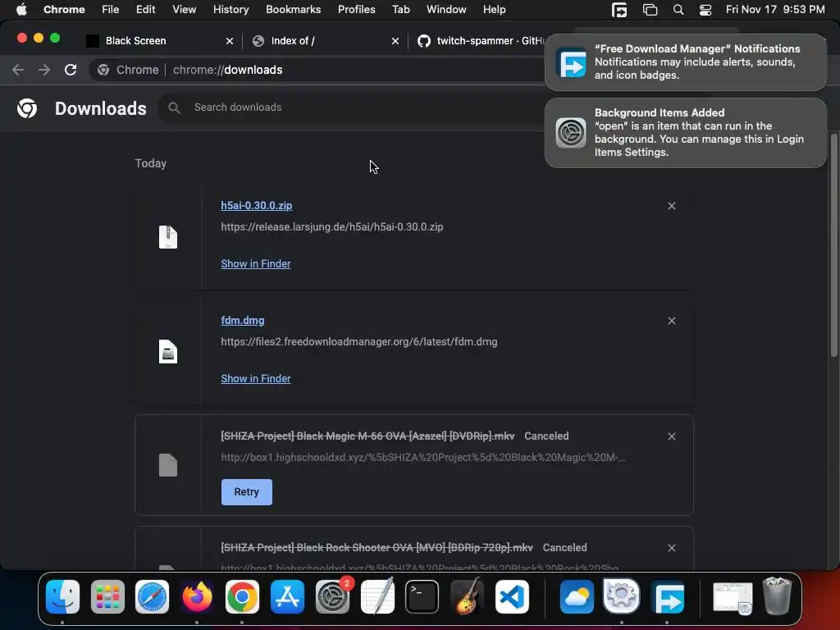Image resolution: width=840 pixels, height=630 pixels.
Task: Click the h5ai release URL text
Action: coord(331,226)
